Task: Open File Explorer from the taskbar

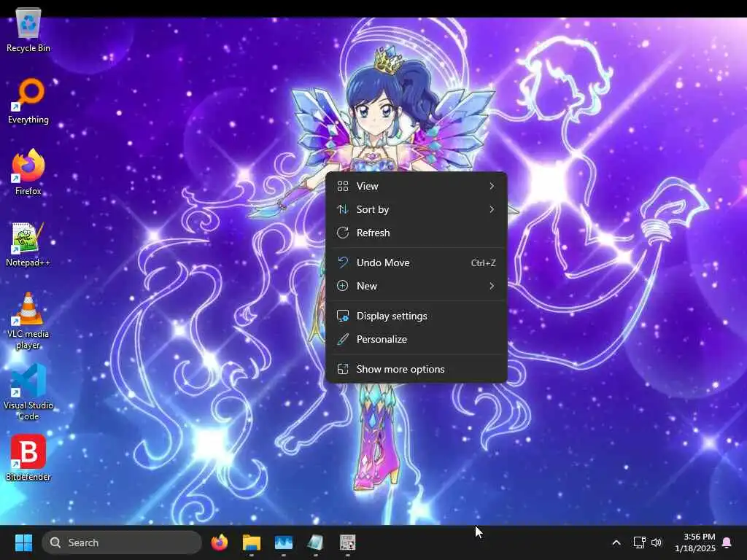Action: 251,542
